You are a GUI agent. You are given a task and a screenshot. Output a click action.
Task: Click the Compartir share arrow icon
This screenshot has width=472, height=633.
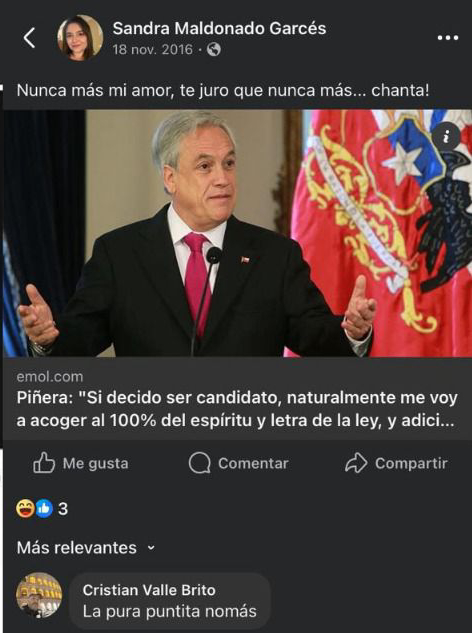(356, 463)
